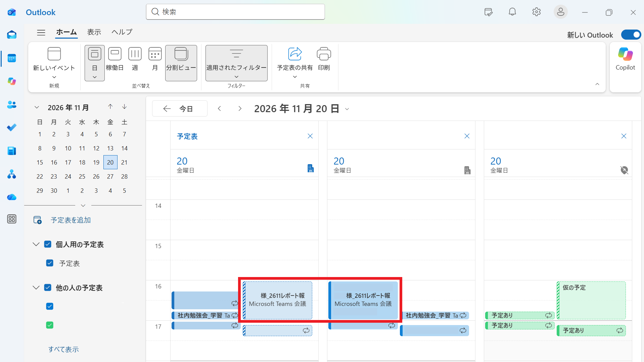
Task: Collapse 他の人の予定表 group
Action: 36,287
